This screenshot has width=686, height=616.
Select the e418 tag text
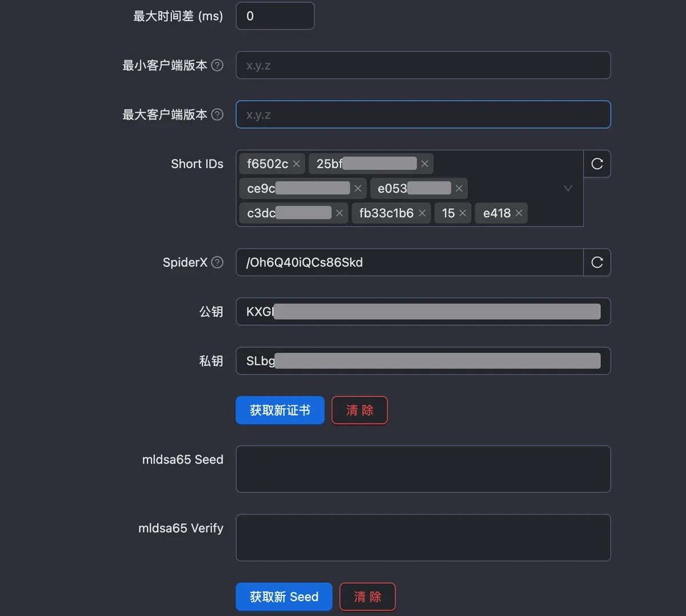point(497,213)
